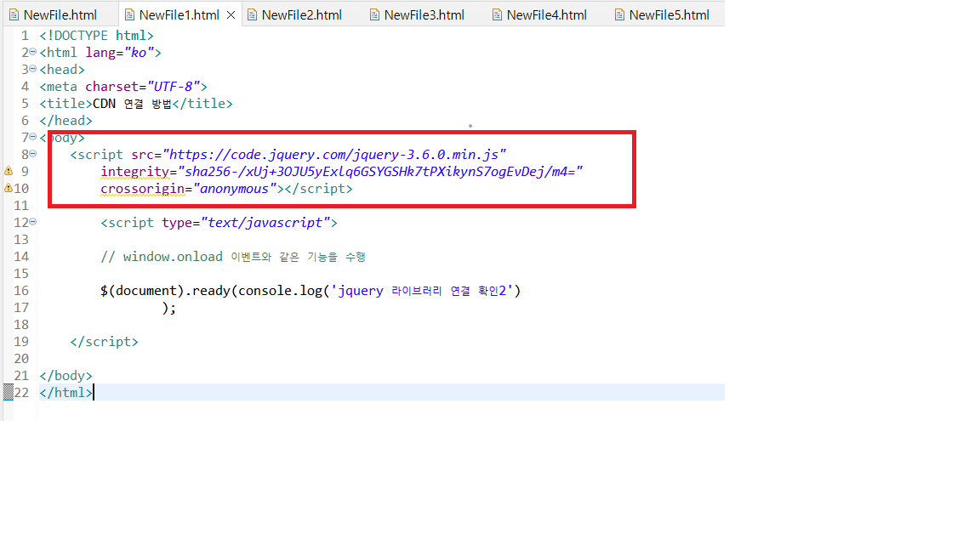Click the NewFile3.html file icon

click(x=374, y=15)
